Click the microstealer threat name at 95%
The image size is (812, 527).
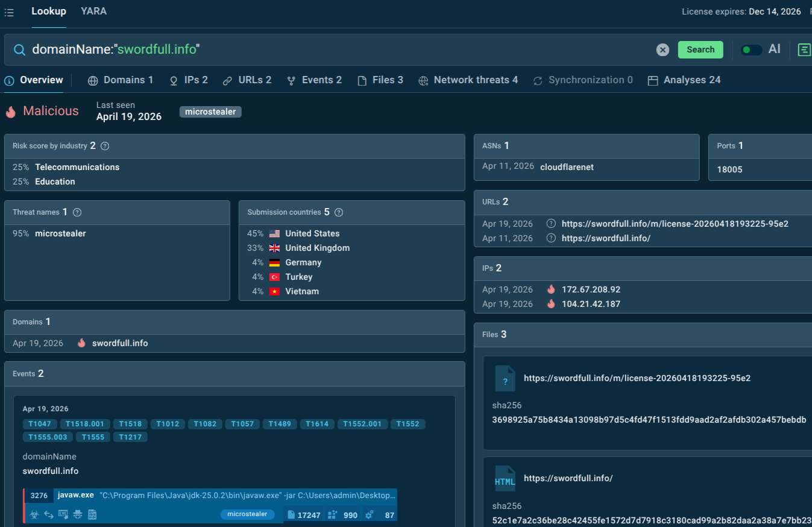pyautogui.click(x=60, y=233)
